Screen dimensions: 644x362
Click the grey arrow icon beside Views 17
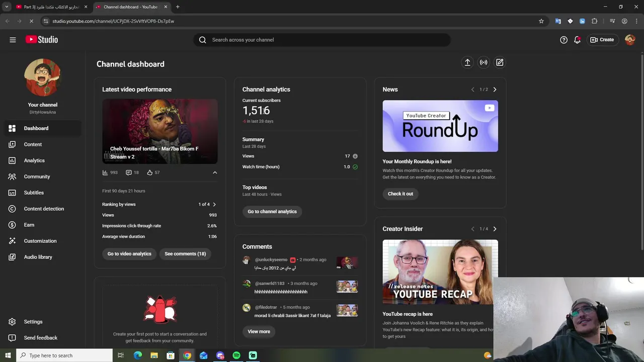pos(355,156)
